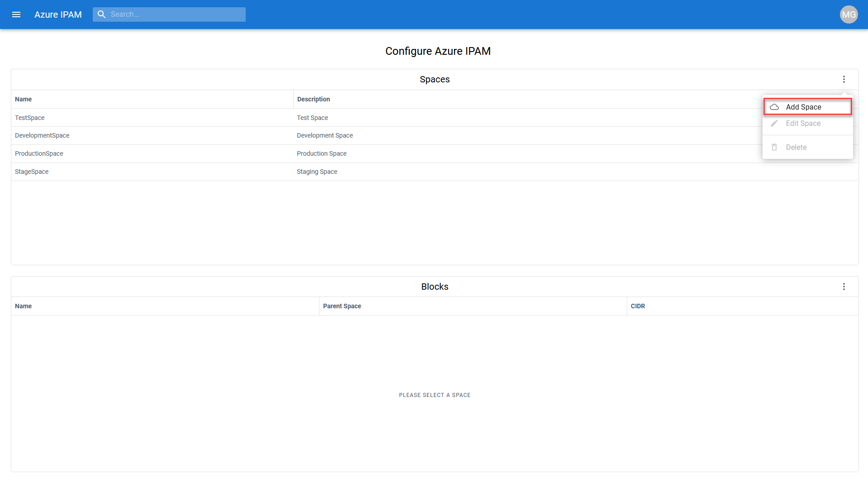Open the Blocks three-dot options menu
Viewport: 868px width, 483px height.
pos(844,287)
